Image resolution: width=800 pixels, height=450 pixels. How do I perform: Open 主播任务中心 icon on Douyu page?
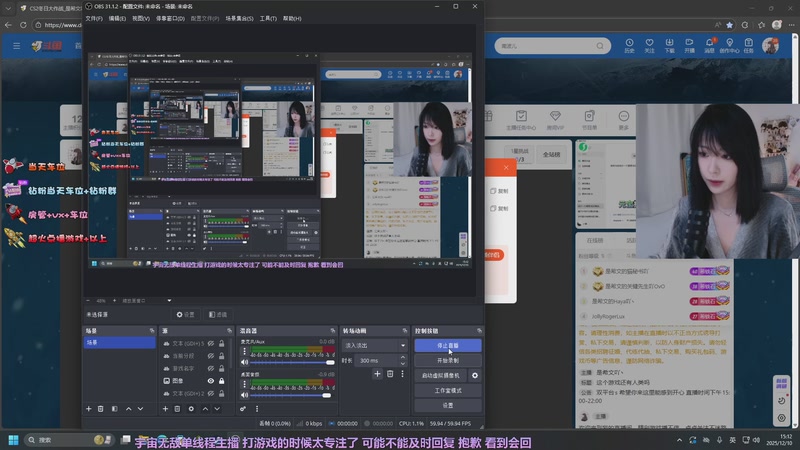click(x=521, y=119)
